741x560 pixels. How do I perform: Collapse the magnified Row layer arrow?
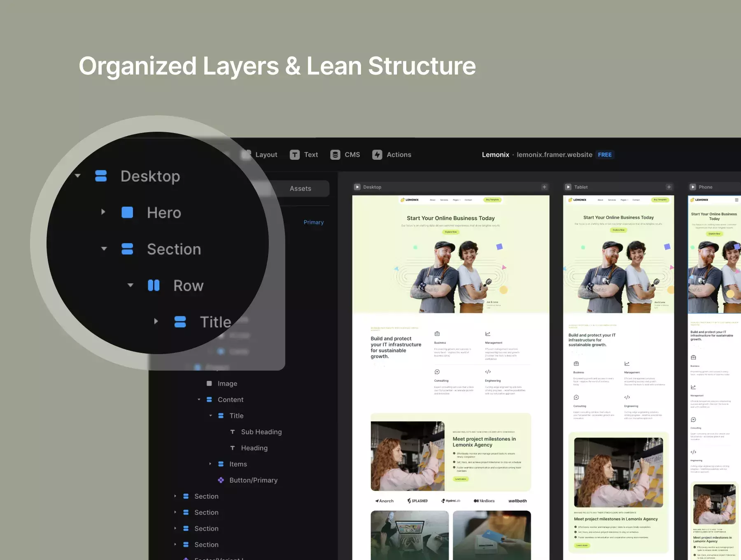(x=130, y=285)
